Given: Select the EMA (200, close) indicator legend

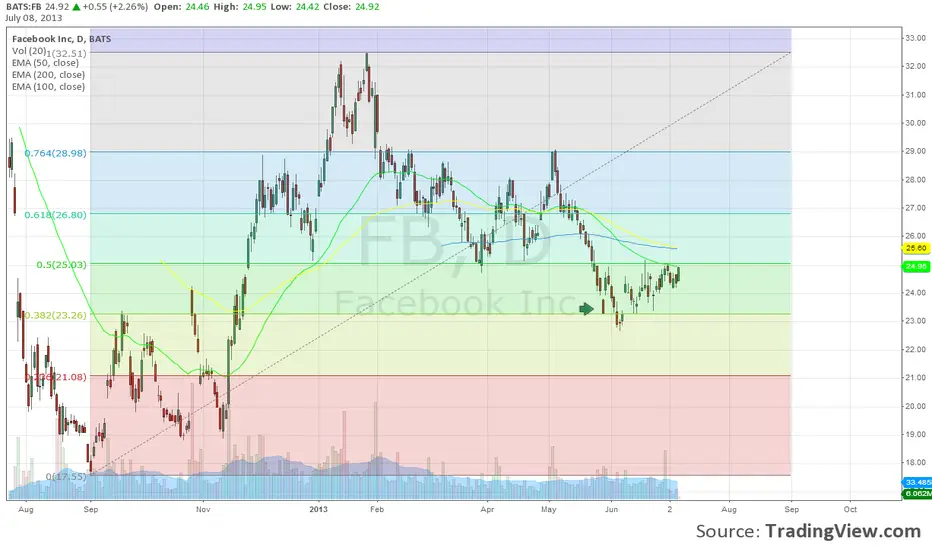Looking at the screenshot, I should click(x=48, y=75).
